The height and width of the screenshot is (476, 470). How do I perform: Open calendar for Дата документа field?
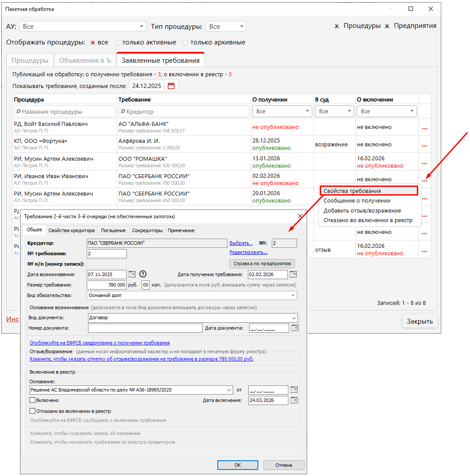tap(294, 328)
